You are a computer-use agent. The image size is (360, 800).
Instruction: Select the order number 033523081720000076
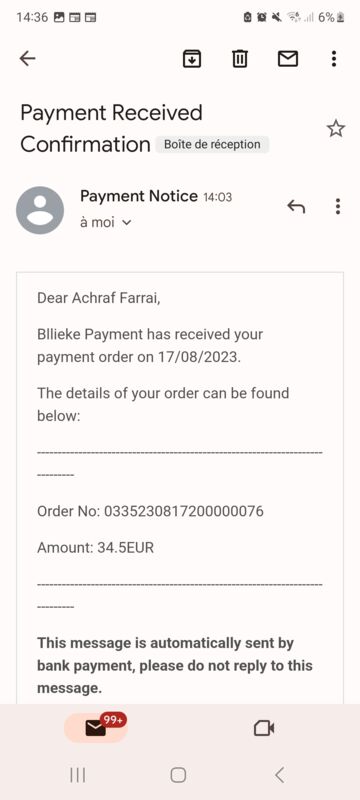click(x=184, y=511)
